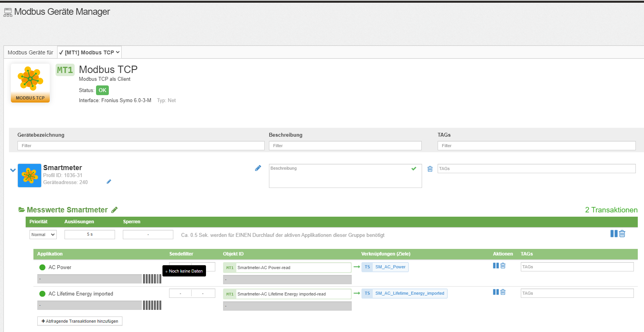The height and width of the screenshot is (332, 644).
Task: Click the green MT1 badge
Action: (65, 70)
